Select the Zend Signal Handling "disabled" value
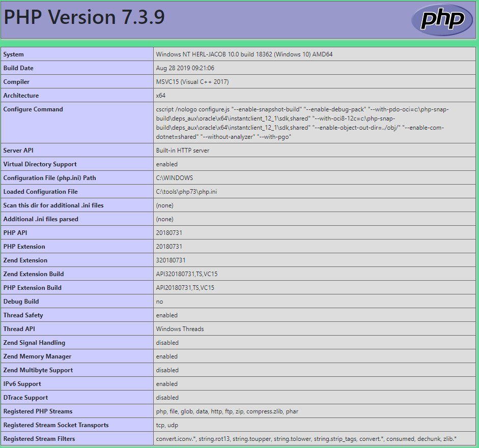 (167, 343)
